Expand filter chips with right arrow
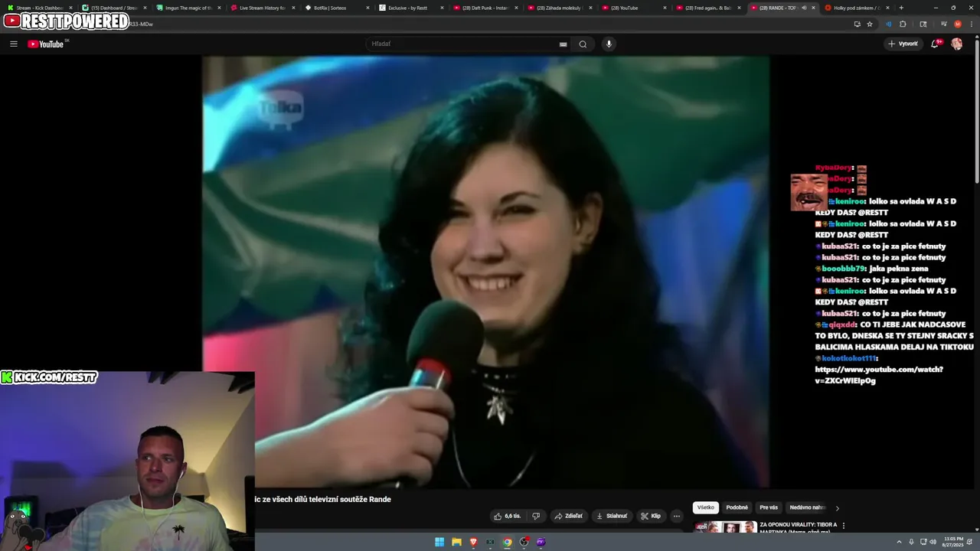This screenshot has height=551, width=980. 837,507
